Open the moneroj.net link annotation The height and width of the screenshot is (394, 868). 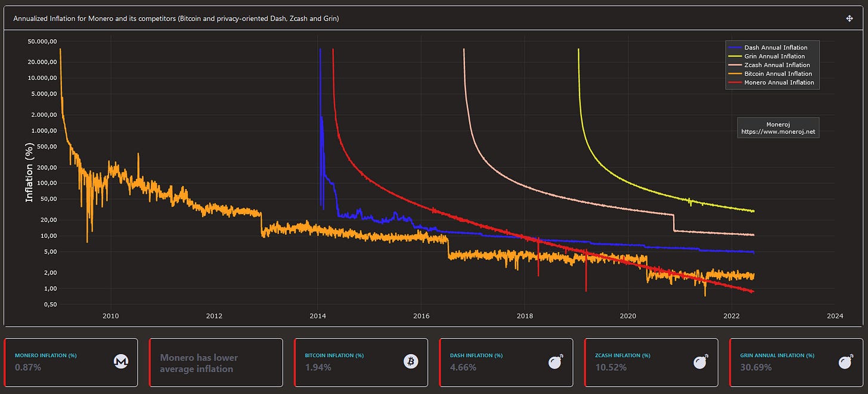point(778,128)
